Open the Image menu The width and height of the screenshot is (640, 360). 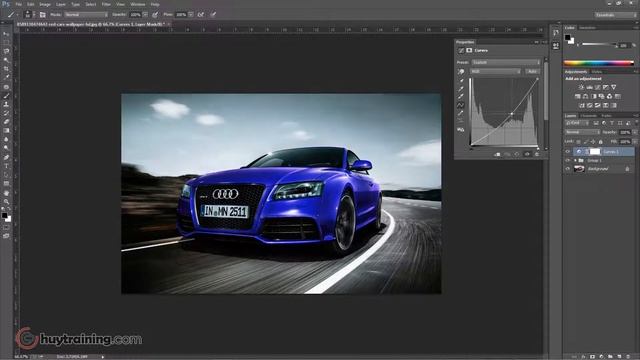[x=45, y=4]
